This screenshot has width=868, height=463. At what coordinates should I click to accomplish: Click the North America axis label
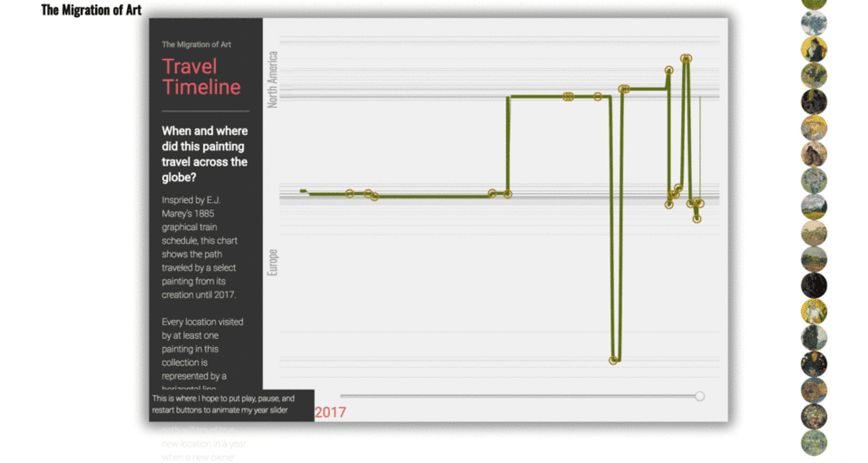[x=272, y=80]
